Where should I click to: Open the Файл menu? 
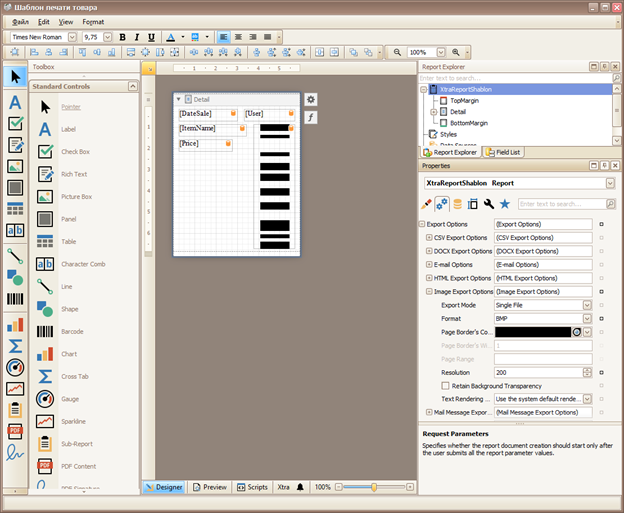tap(20, 22)
